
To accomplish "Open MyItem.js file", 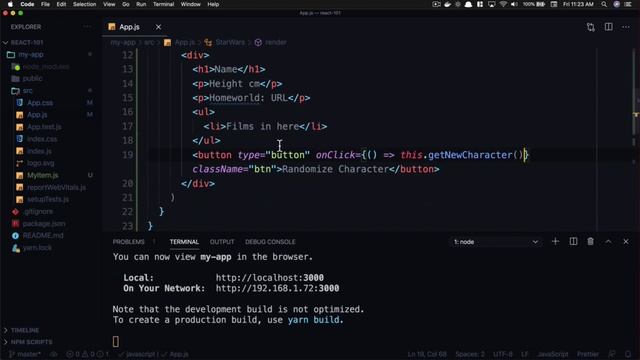I will coord(42,175).
